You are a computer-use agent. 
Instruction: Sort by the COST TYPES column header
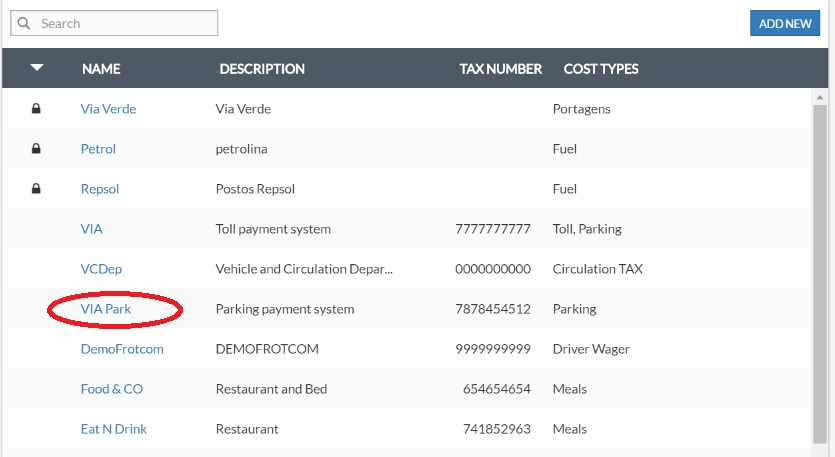click(601, 69)
